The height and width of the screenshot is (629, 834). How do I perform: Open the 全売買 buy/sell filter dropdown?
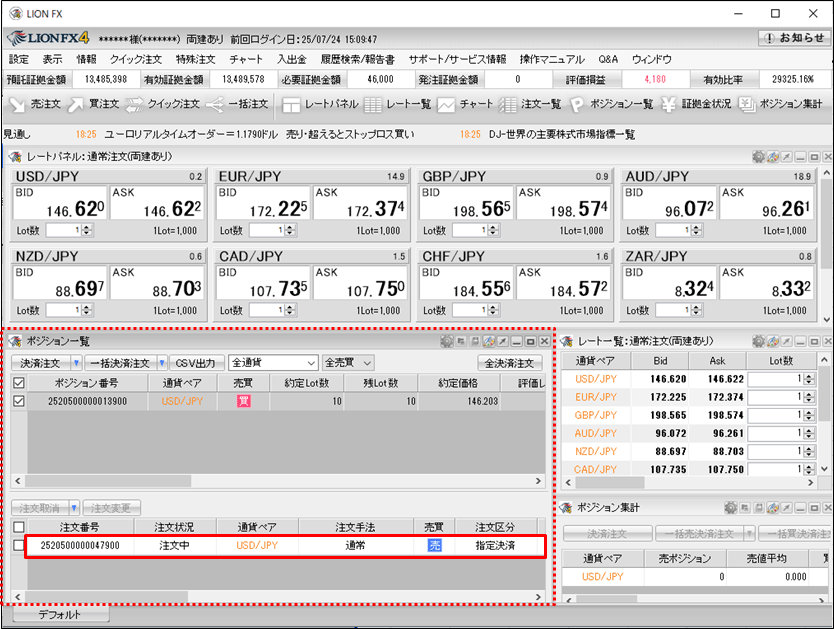(x=348, y=363)
